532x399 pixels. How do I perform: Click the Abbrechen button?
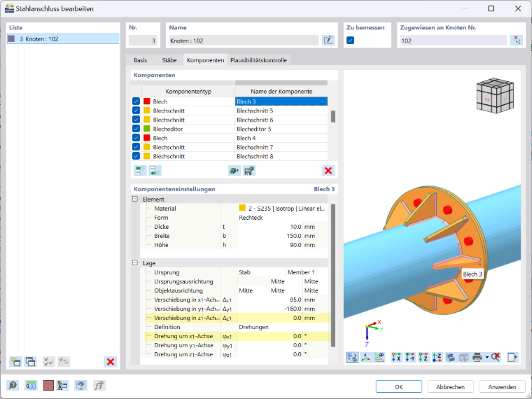450,387
